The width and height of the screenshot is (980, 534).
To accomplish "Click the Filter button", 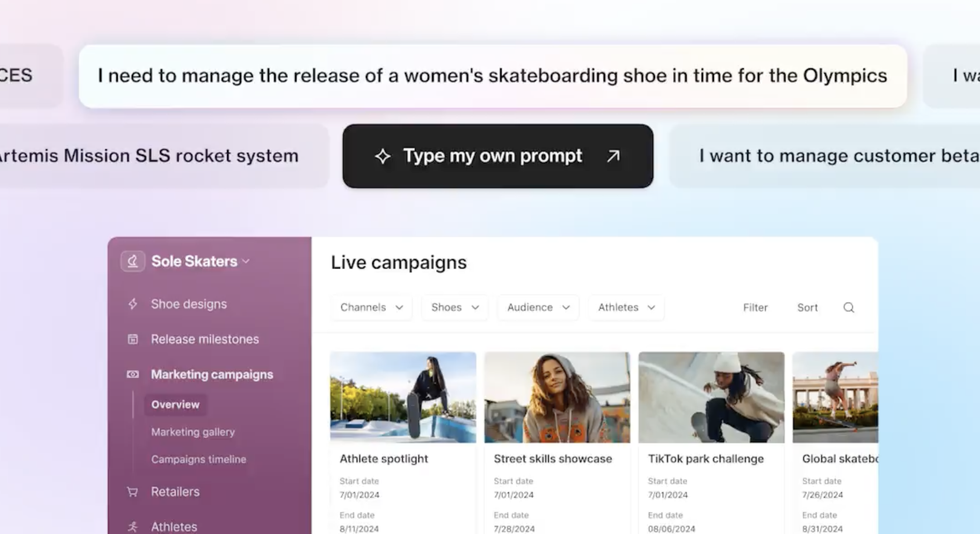I will (755, 308).
